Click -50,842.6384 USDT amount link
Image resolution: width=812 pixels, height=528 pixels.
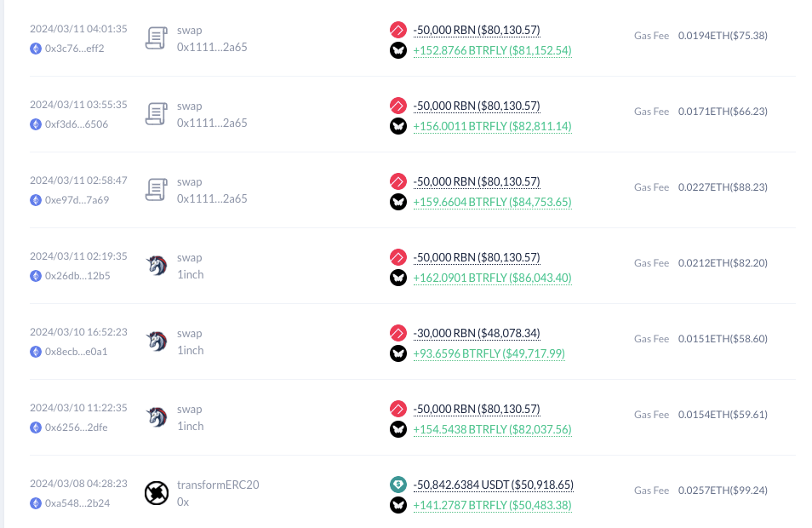tap(494, 485)
